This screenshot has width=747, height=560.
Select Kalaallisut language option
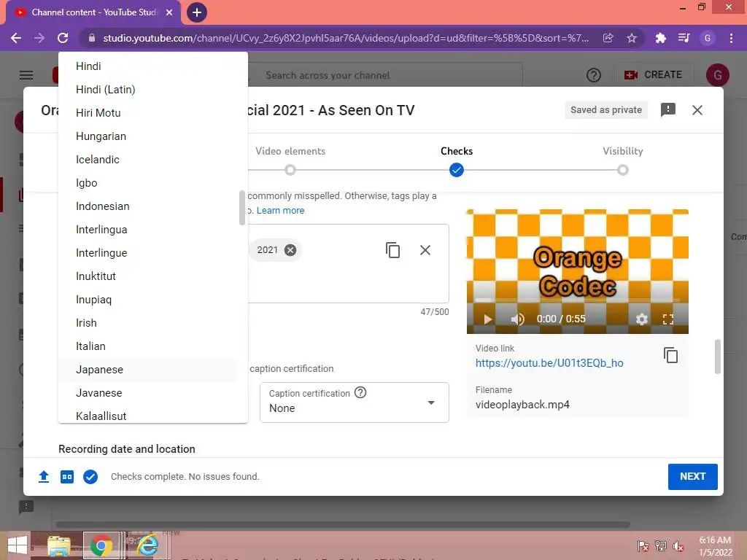pos(147,416)
